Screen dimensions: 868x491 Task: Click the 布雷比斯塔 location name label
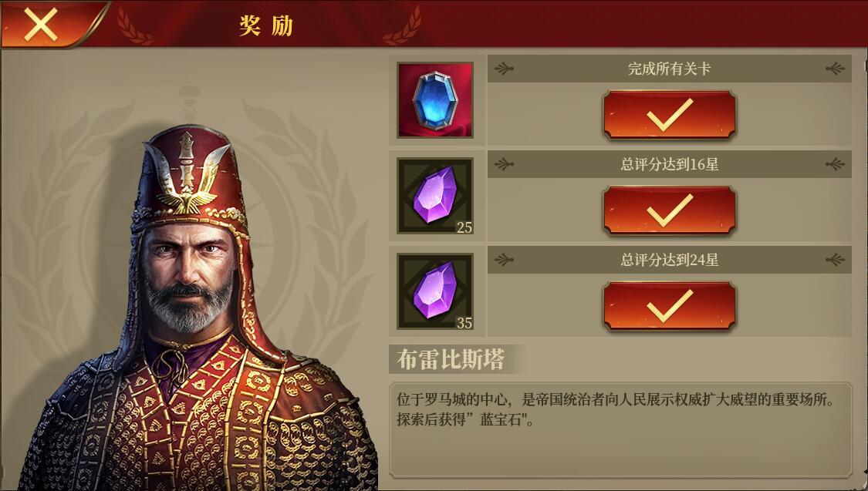coord(451,359)
